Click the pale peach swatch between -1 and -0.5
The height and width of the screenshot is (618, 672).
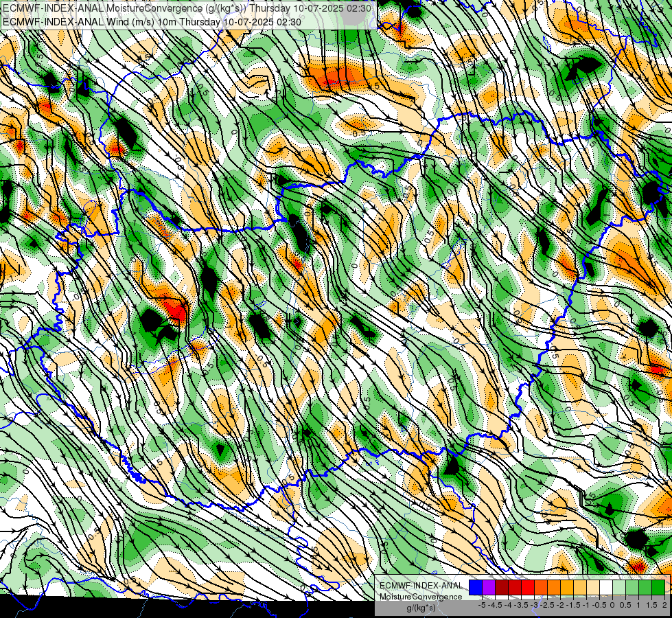pos(593,588)
